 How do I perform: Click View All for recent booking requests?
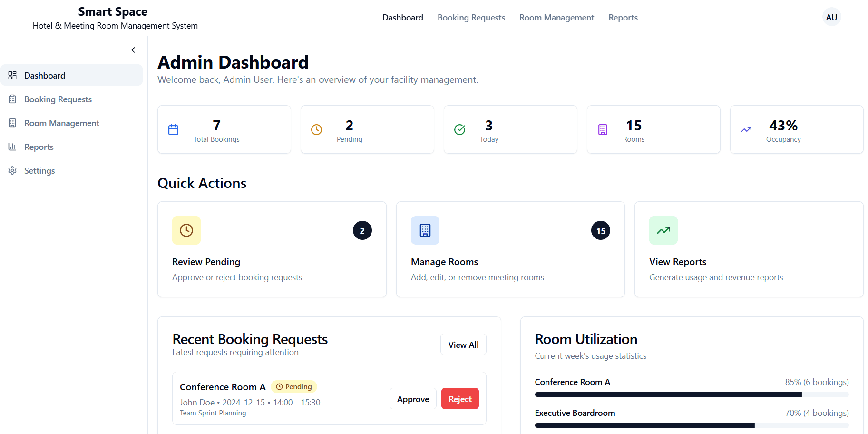463,344
